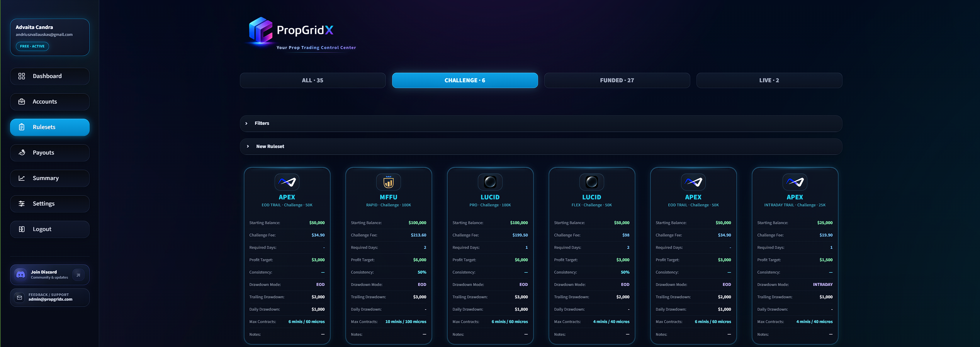Open the Summary page
This screenshot has height=347, width=980.
tap(50, 178)
